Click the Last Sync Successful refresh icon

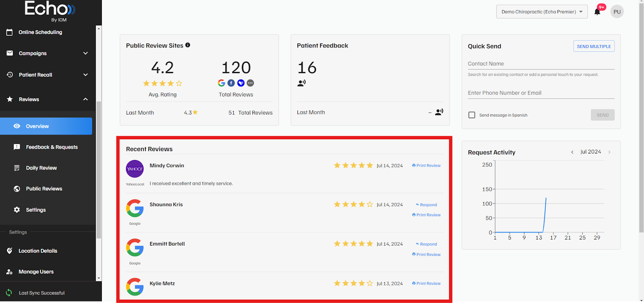coord(9,293)
